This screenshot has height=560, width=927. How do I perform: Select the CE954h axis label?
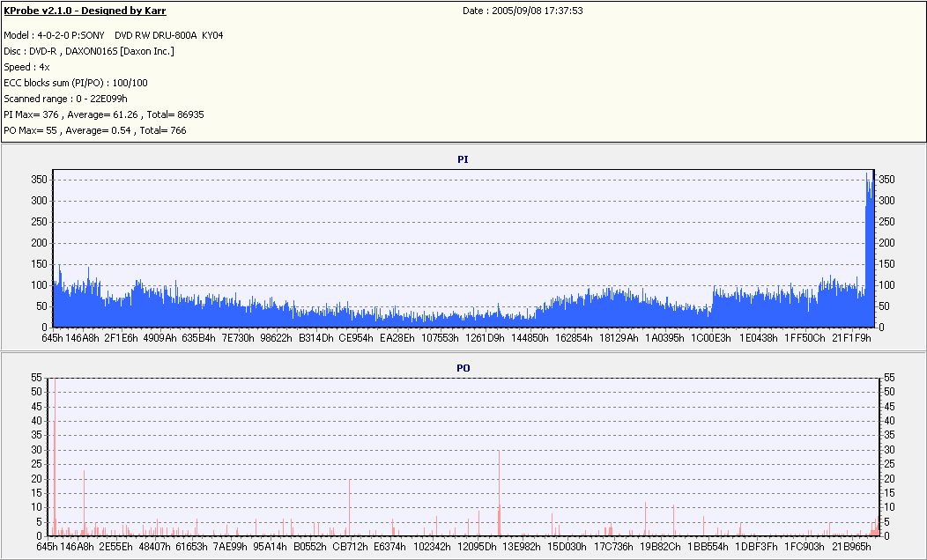coord(356,338)
